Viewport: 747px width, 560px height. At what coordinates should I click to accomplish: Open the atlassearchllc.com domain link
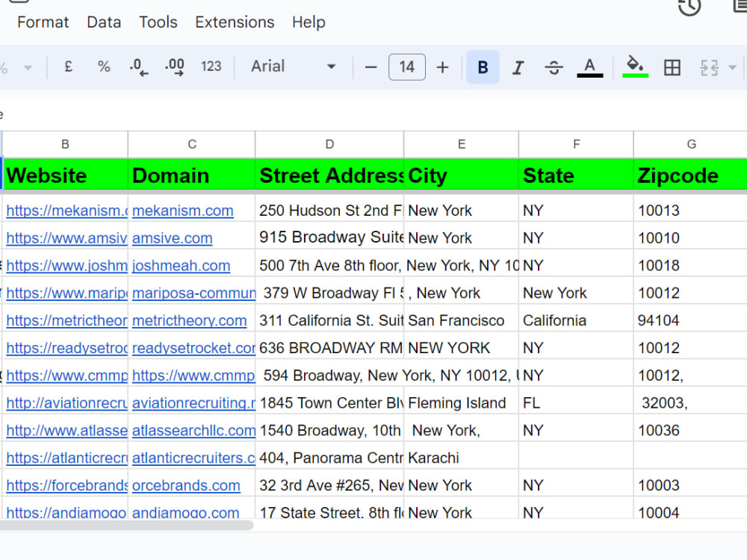193,431
